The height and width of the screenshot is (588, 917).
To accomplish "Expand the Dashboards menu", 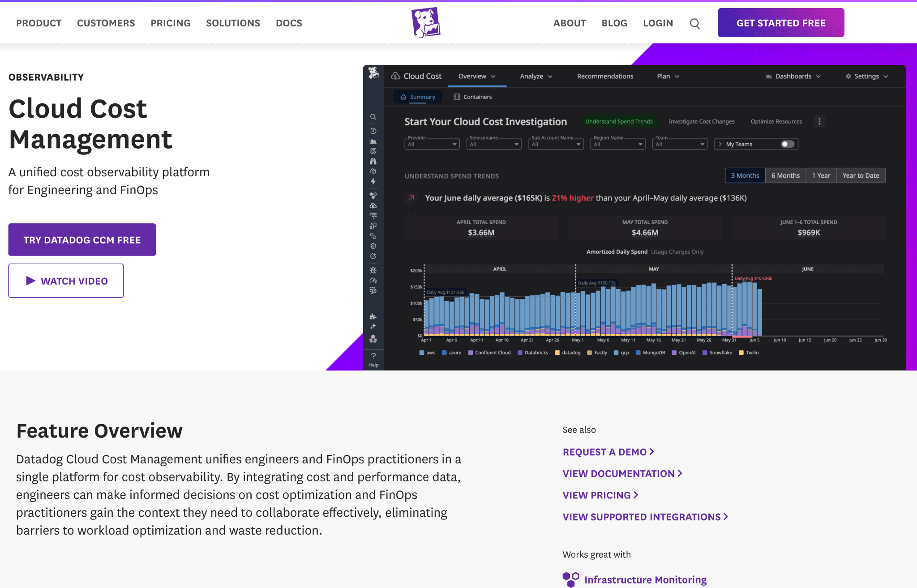I will (x=793, y=77).
